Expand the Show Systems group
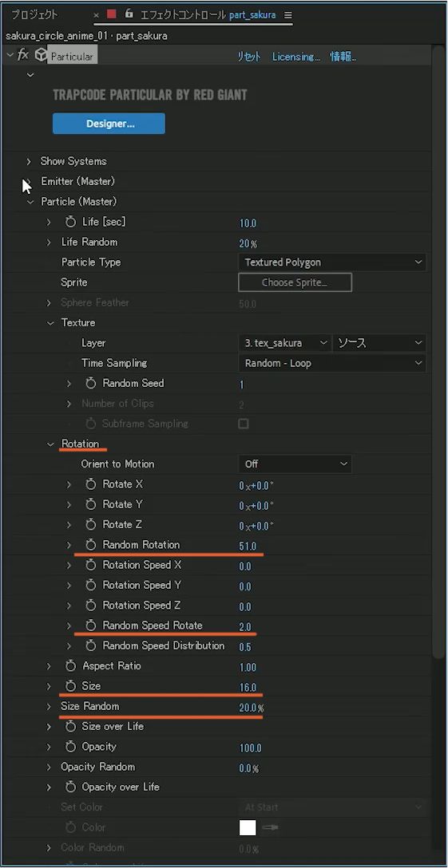The height and width of the screenshot is (868, 448). (x=29, y=162)
